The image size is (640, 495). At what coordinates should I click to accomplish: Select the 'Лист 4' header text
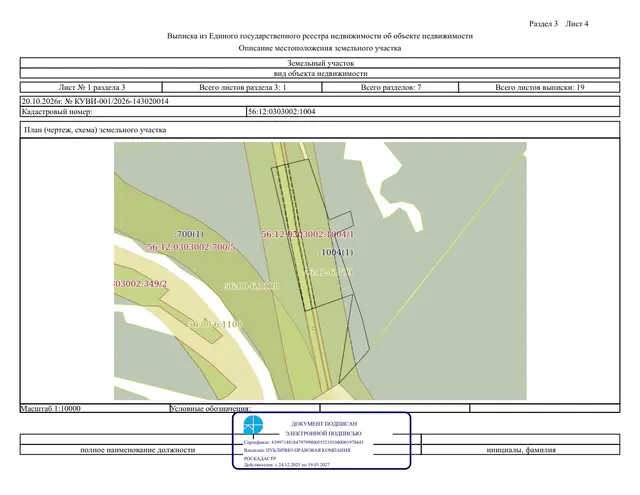[x=577, y=24]
